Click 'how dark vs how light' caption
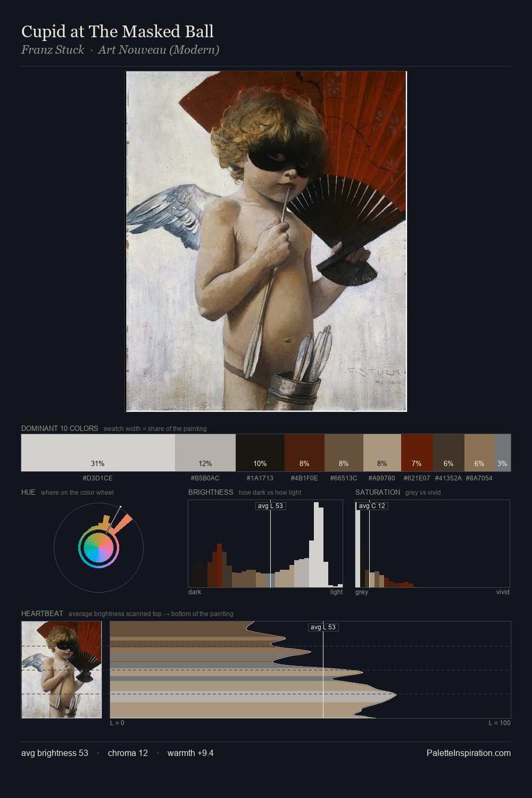 pyautogui.click(x=270, y=493)
